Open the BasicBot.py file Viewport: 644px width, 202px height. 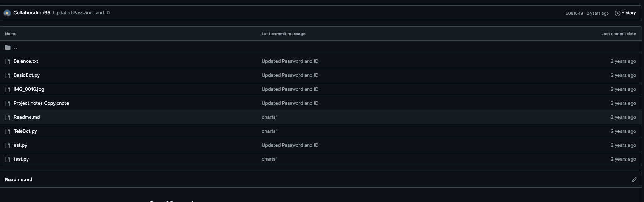pyautogui.click(x=27, y=75)
